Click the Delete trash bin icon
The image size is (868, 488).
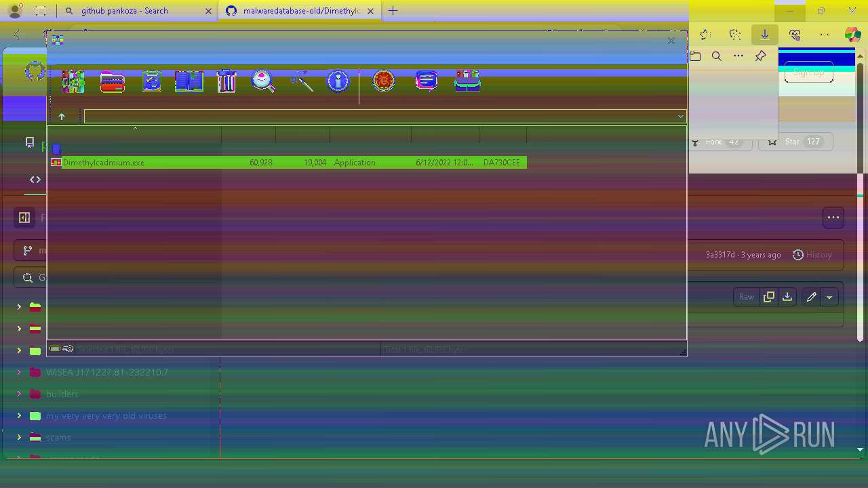coord(226,81)
